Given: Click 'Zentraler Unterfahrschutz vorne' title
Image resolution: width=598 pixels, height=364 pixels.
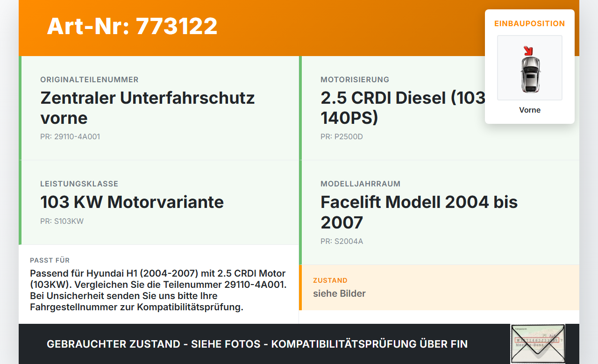Looking at the screenshot, I should point(148,108).
